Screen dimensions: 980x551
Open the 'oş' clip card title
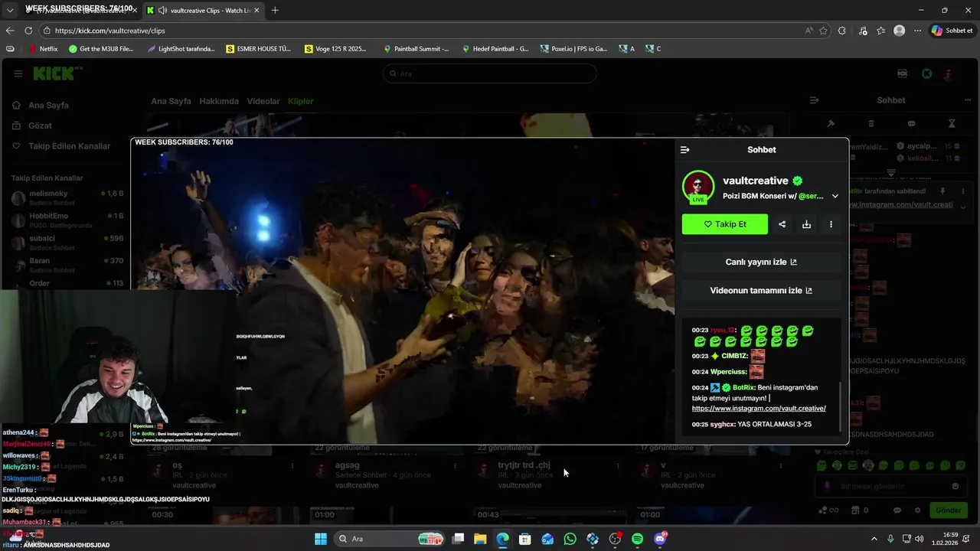coord(177,465)
